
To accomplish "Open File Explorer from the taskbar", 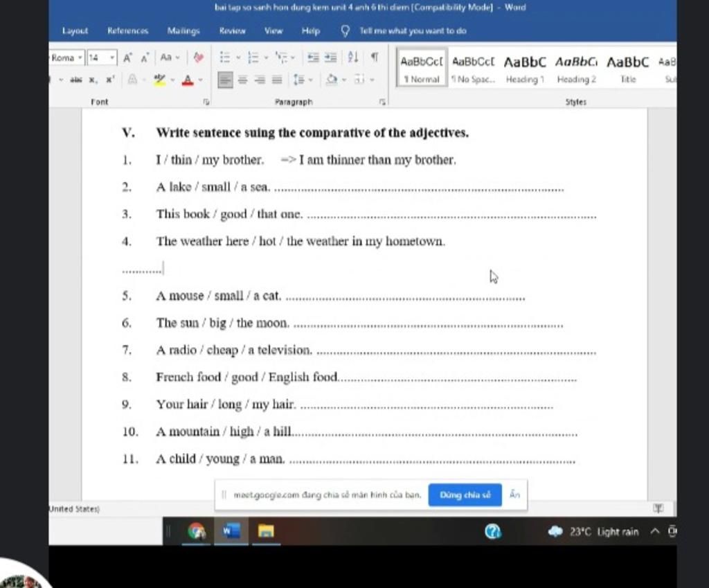I will (266, 531).
